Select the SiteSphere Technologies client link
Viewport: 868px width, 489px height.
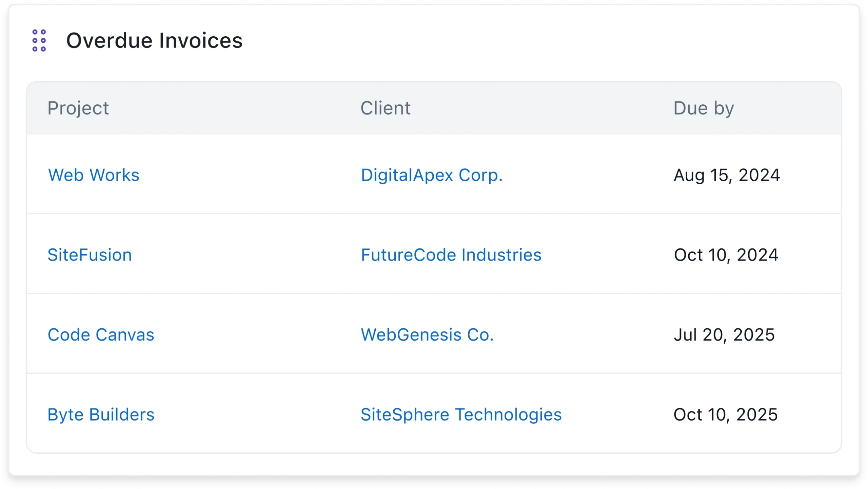[461, 414]
